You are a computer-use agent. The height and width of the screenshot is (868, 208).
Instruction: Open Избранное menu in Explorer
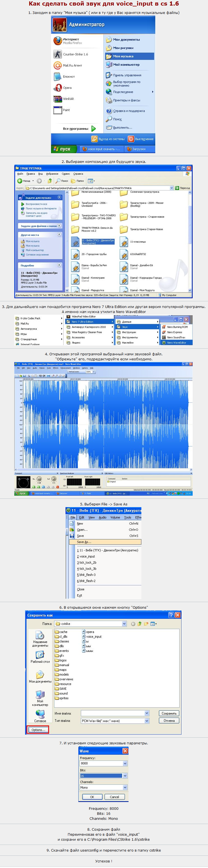52,174
